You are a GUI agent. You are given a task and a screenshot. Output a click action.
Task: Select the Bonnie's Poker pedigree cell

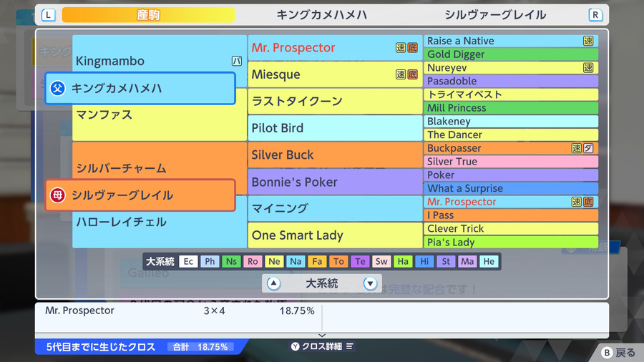coord(335,182)
